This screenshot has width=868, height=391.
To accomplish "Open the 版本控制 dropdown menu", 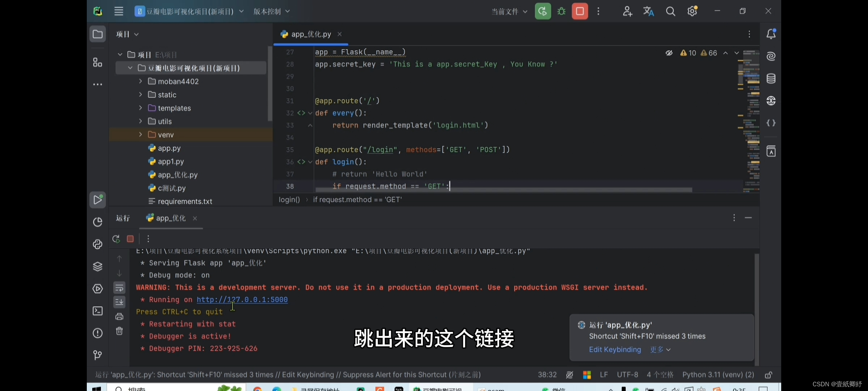I will (x=271, y=11).
